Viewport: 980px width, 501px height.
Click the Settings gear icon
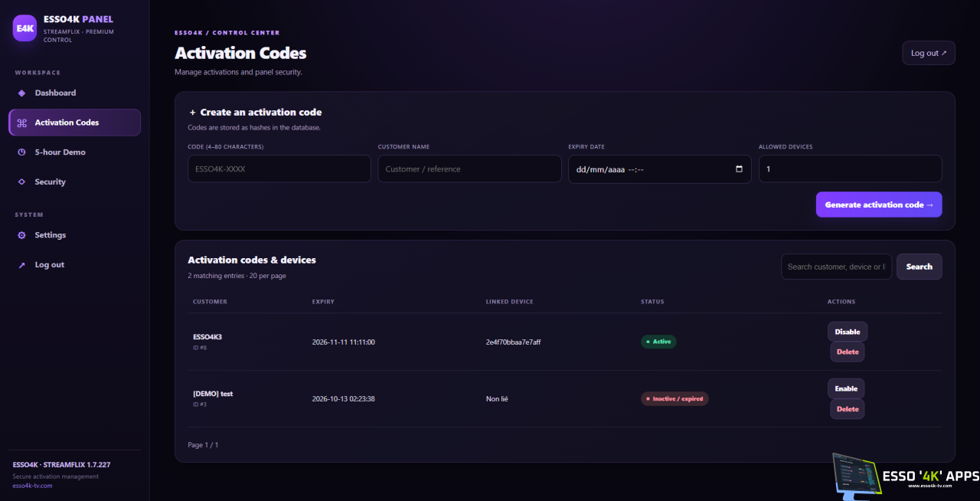pos(21,235)
